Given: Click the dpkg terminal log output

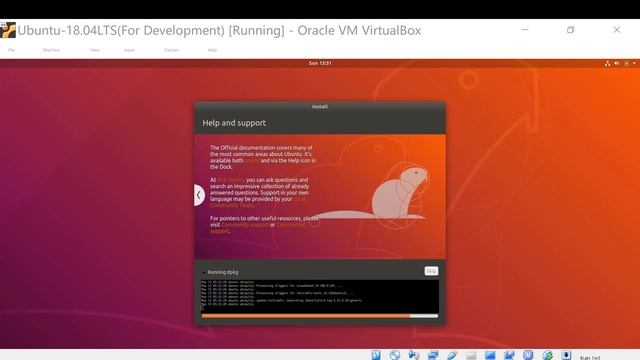Looking at the screenshot, I should 320,296.
